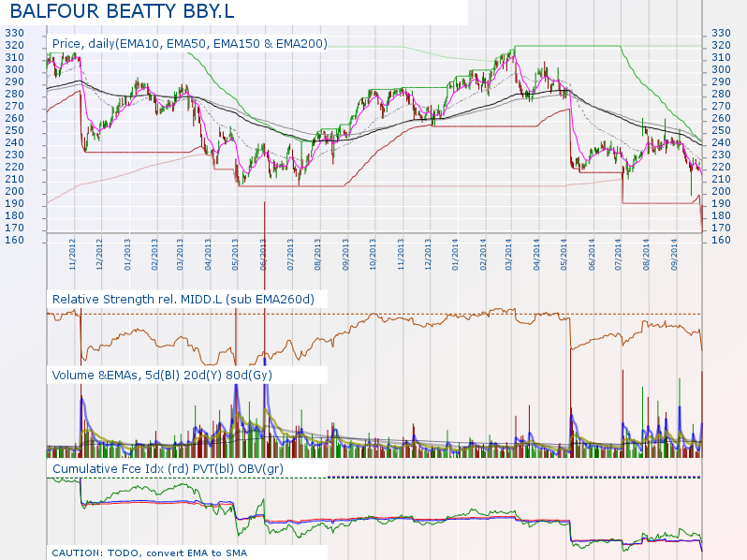This screenshot has width=747, height=560.
Task: Click the 250 value on left price axis
Action: point(14,130)
